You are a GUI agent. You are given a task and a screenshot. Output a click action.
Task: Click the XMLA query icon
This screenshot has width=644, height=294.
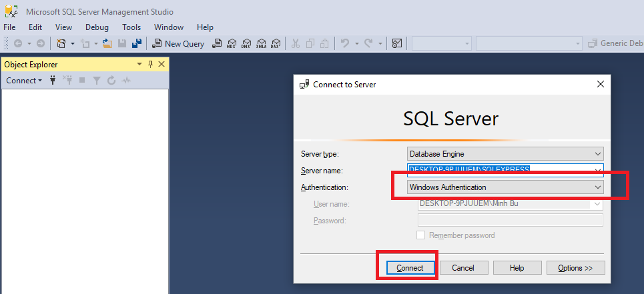261,43
